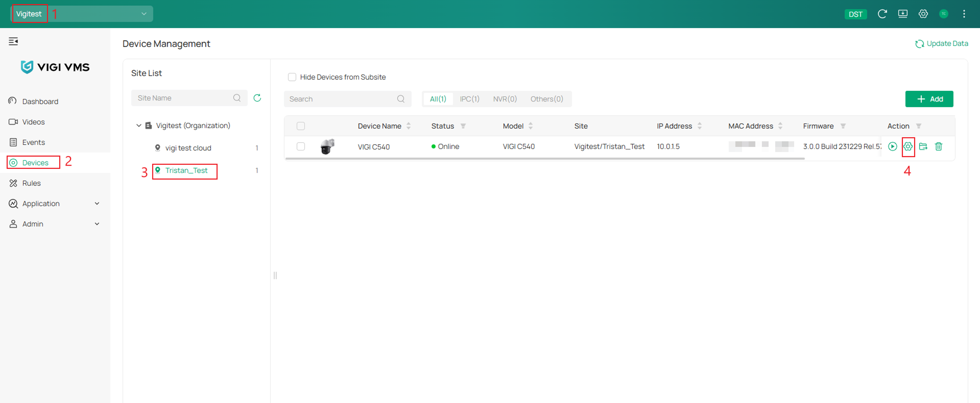Viewport: 980px width, 403px height.
Task: Sort by IP Address column
Action: (700, 126)
